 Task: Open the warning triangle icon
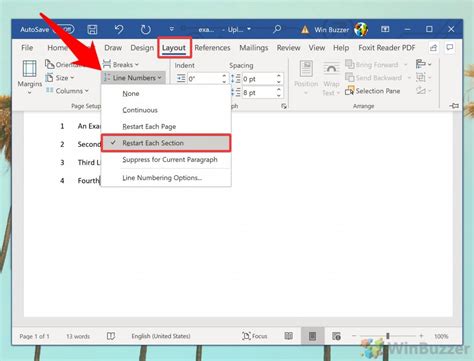[x=305, y=30]
